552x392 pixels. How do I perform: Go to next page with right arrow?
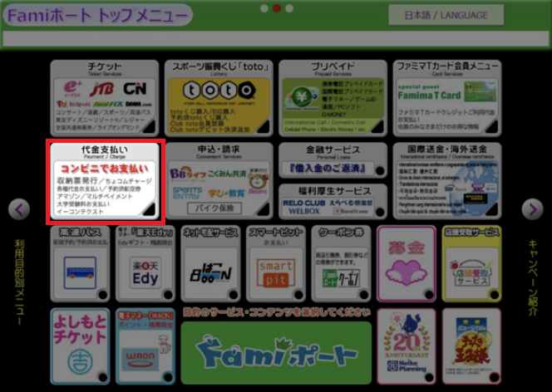pos(532,209)
